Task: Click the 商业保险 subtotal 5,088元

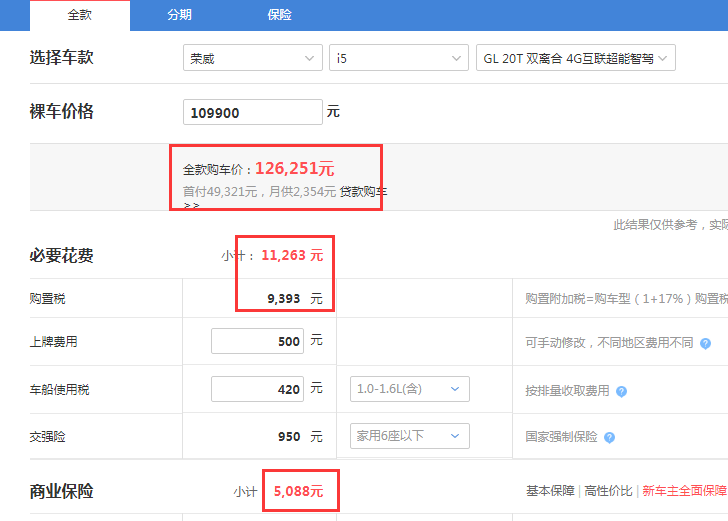Action: [x=298, y=491]
